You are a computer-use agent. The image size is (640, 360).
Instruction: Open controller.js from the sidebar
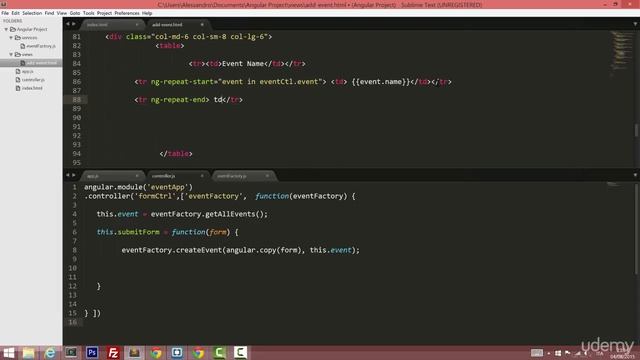pos(33,80)
